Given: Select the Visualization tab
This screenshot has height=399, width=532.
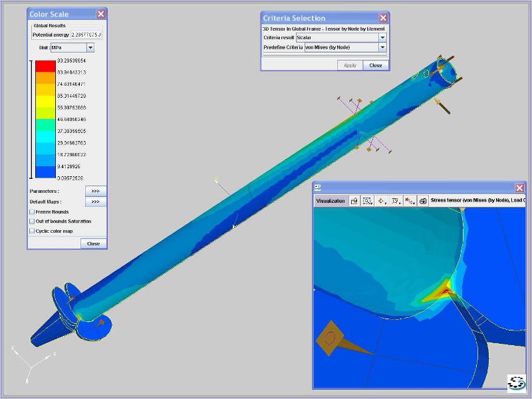Looking at the screenshot, I should point(331,200).
